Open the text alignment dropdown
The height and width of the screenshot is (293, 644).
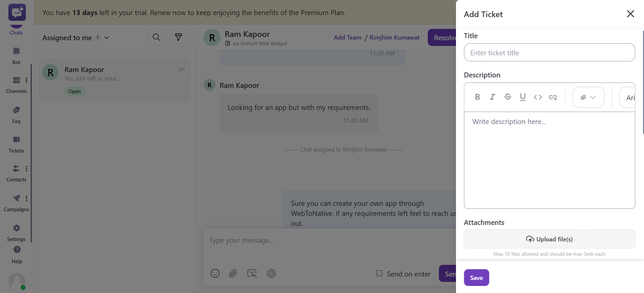pyautogui.click(x=588, y=97)
